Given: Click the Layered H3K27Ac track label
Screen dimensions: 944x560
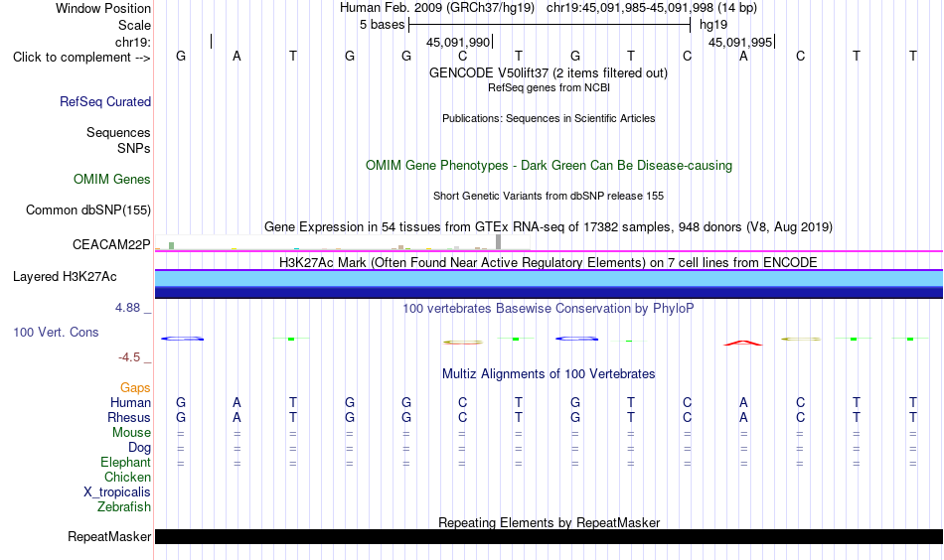Looking at the screenshot, I should point(65,277).
